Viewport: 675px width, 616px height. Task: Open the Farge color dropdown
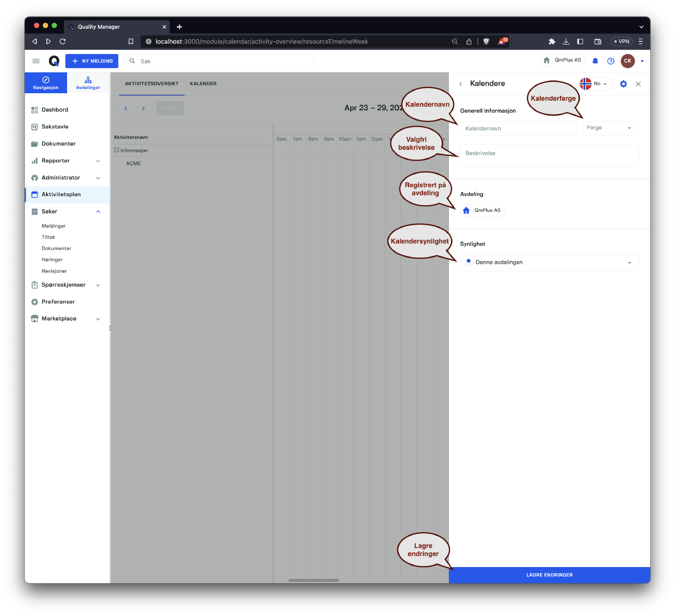(610, 128)
